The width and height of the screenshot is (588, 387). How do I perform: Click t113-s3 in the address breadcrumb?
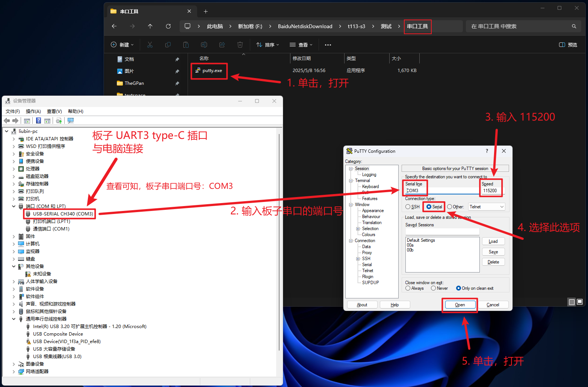tap(356, 26)
